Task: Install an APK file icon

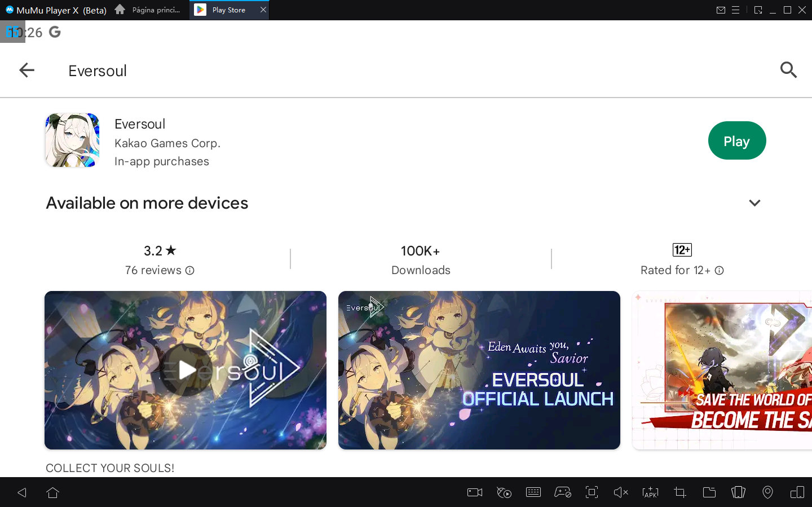Action: pos(650,492)
